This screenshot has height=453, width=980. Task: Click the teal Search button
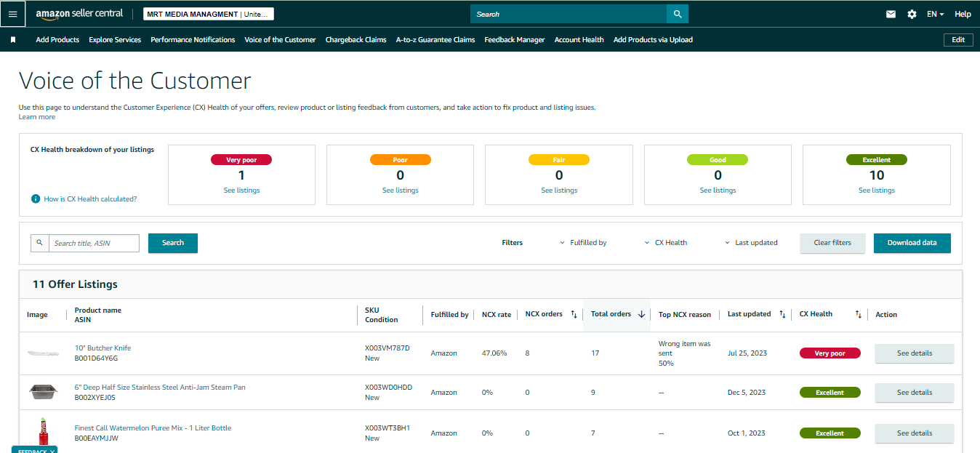click(173, 243)
